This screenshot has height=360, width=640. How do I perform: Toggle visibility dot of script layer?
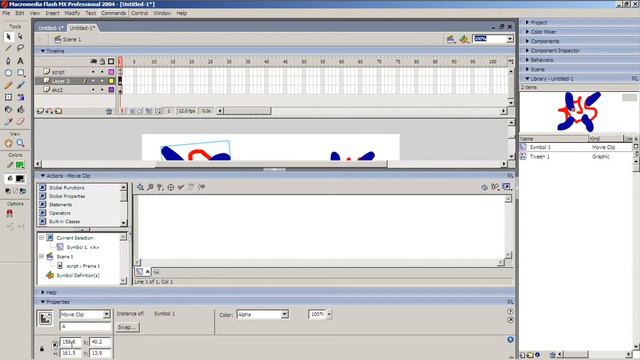(x=93, y=72)
